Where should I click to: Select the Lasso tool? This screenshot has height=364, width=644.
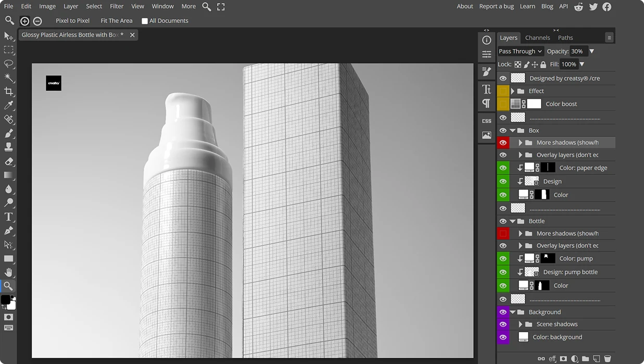coord(9,64)
